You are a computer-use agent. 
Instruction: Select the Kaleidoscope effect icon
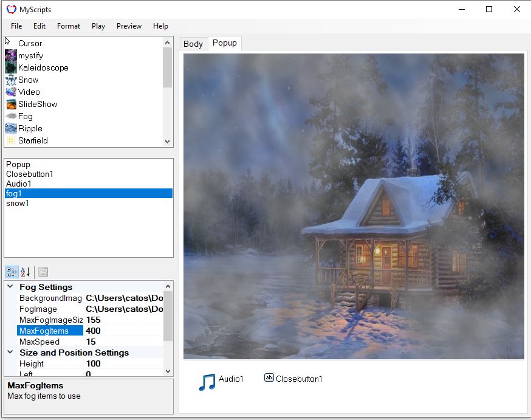[11, 67]
